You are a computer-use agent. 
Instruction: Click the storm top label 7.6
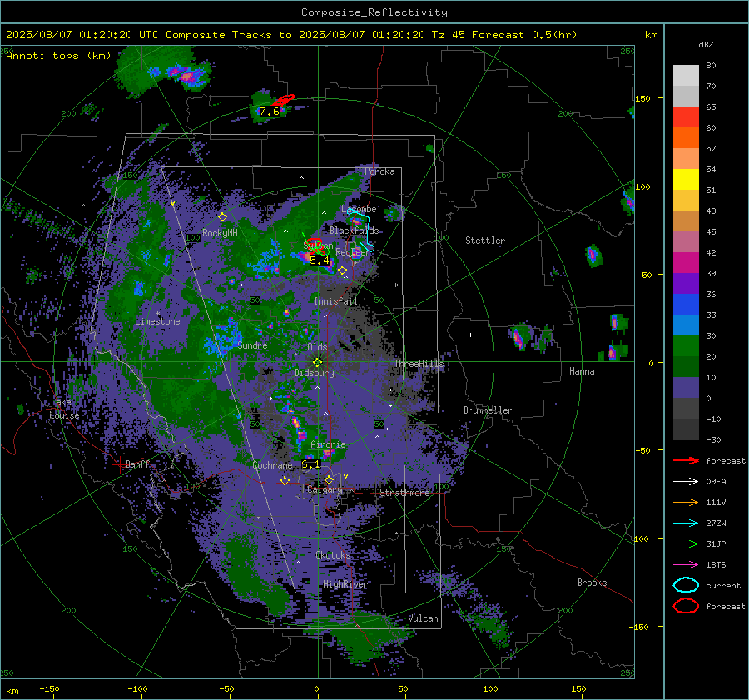(x=270, y=112)
